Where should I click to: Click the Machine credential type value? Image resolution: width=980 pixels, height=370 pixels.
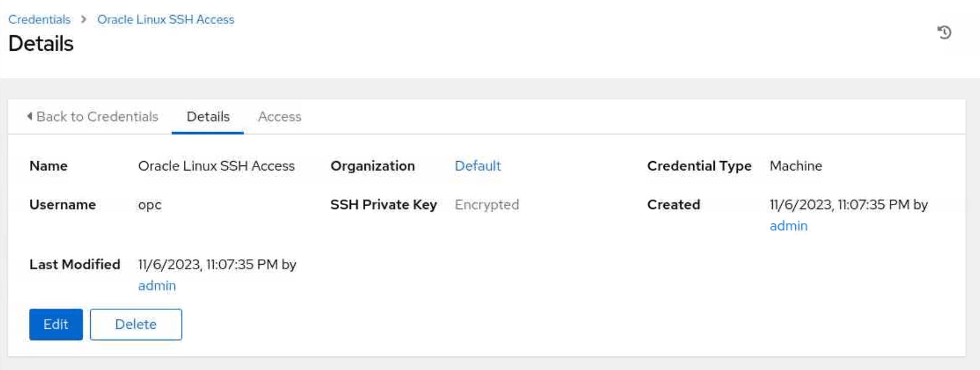click(x=796, y=166)
